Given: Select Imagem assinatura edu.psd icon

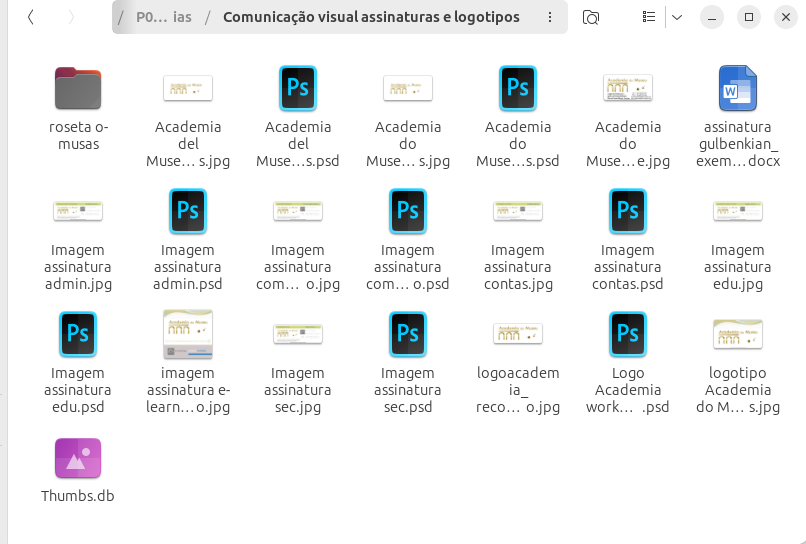Looking at the screenshot, I should coord(78,334).
